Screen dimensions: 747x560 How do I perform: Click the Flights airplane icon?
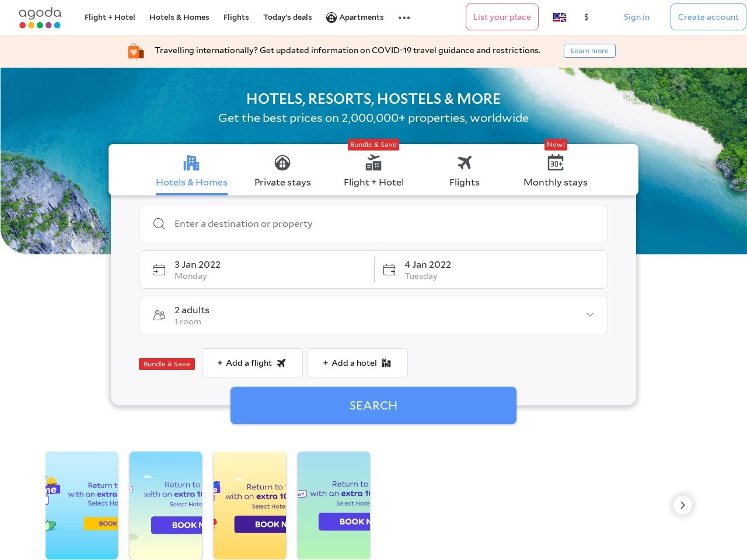[465, 163]
